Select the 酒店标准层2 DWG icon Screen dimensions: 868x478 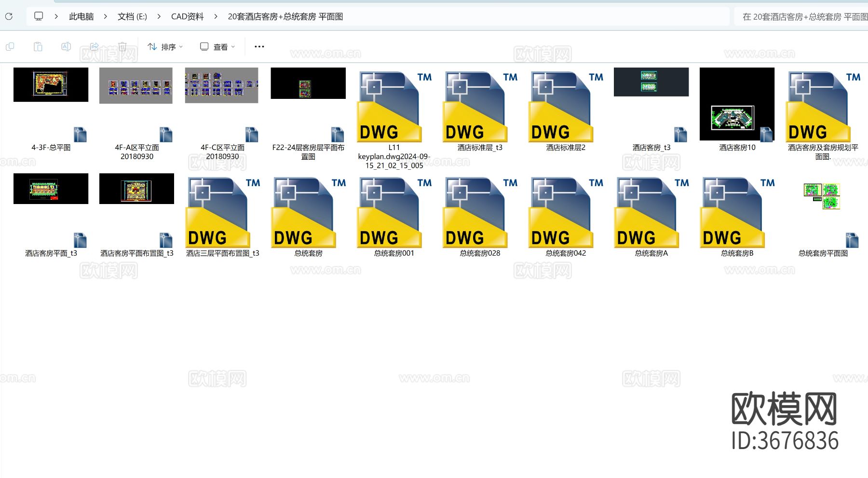click(x=566, y=106)
